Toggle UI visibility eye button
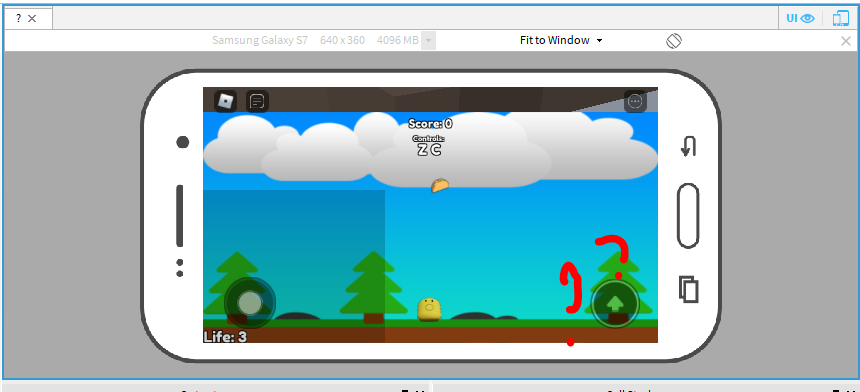 click(x=801, y=18)
